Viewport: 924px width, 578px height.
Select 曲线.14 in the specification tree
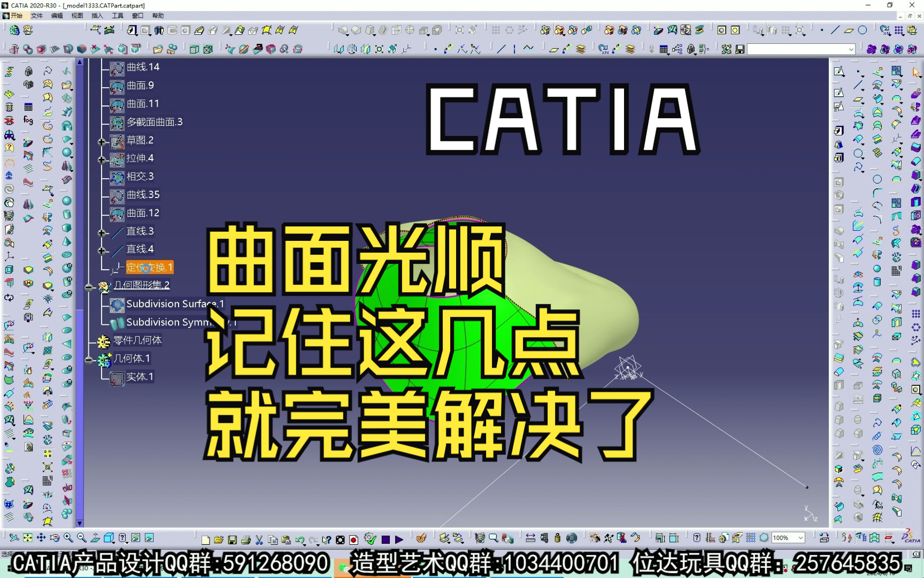[143, 67]
